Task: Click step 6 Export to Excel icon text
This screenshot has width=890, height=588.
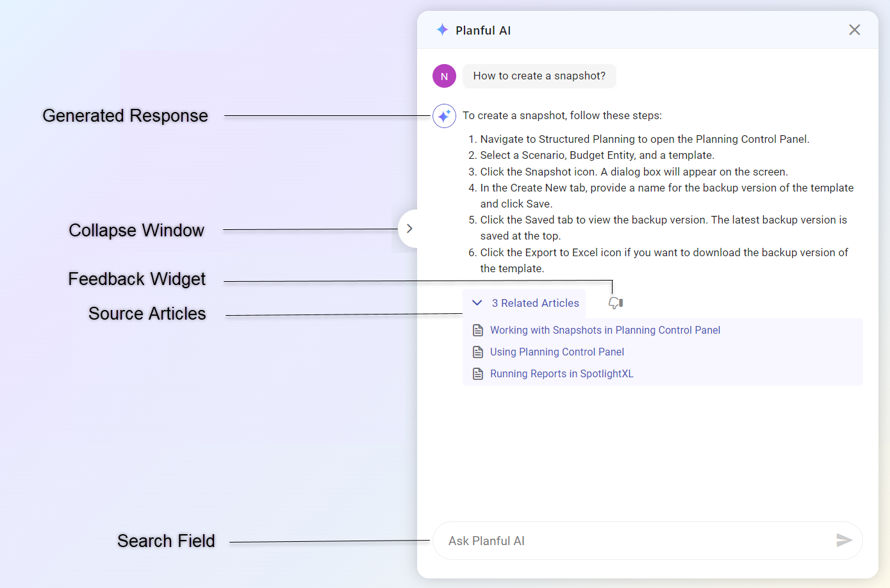Action: [x=664, y=260]
